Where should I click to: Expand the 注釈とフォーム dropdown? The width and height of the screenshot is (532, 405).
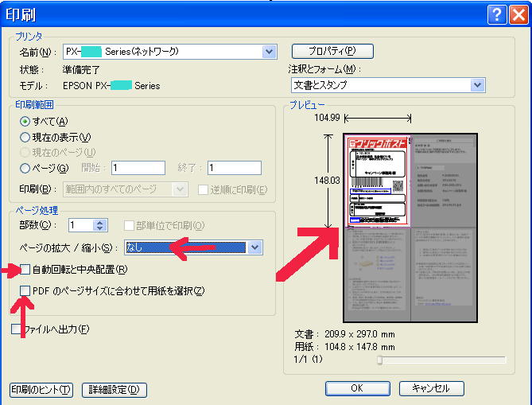pyautogui.click(x=478, y=85)
